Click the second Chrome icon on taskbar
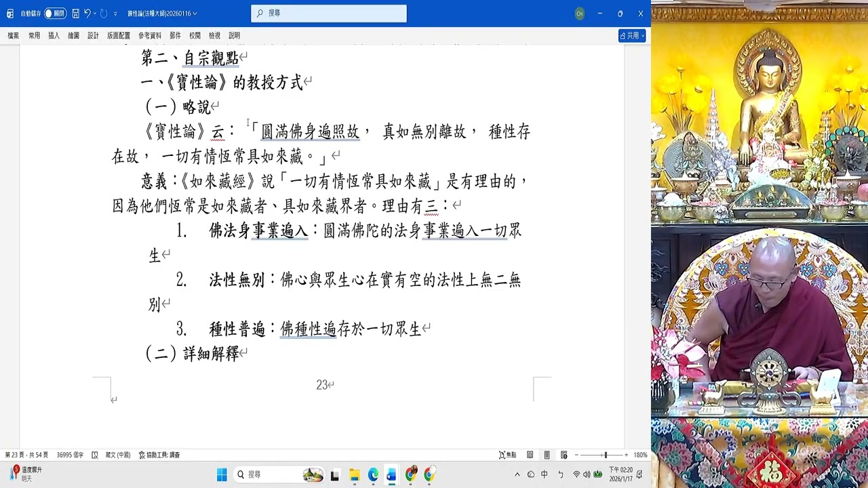The width and height of the screenshot is (868, 488). (x=430, y=474)
